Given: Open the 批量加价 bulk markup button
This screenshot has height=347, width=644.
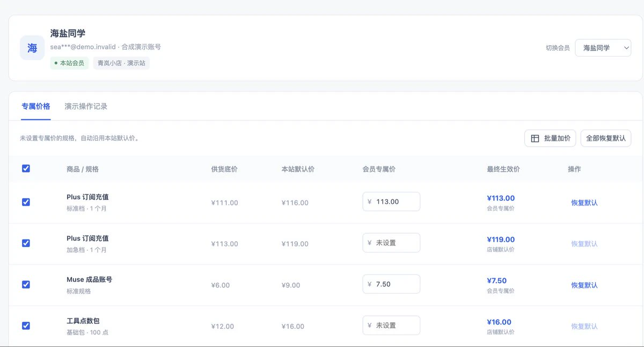Looking at the screenshot, I should (x=550, y=138).
